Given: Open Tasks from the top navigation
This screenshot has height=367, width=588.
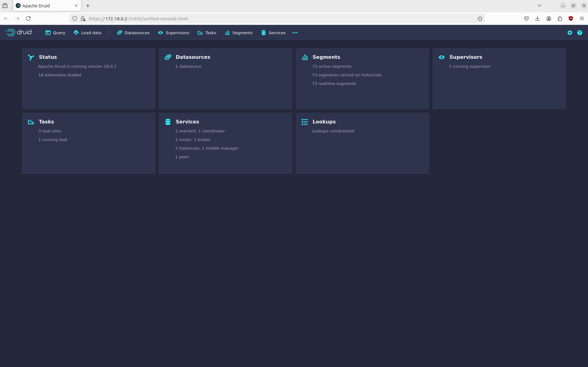Looking at the screenshot, I should 207,33.
